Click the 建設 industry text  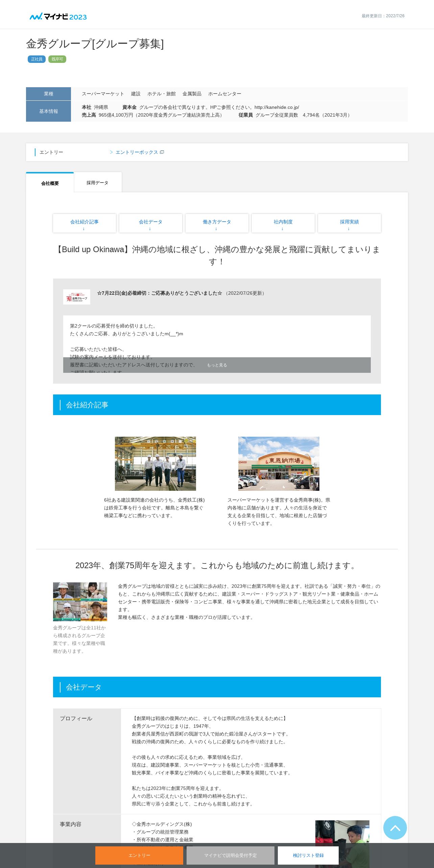[x=136, y=94]
